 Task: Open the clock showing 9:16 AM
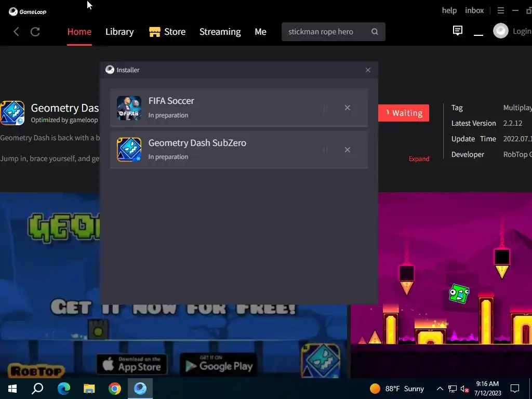487,389
